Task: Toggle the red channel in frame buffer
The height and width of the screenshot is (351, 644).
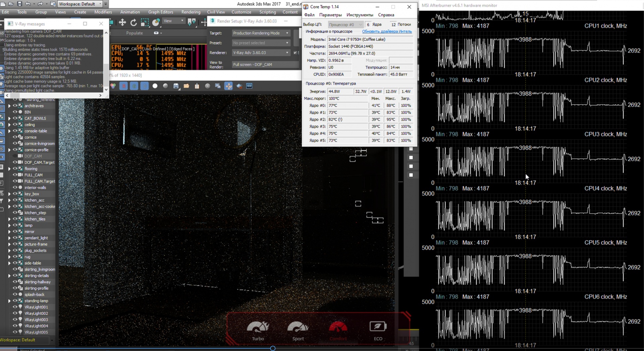Action: click(123, 86)
